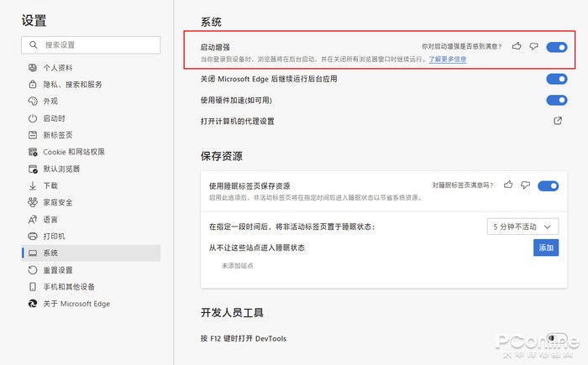The width and height of the screenshot is (588, 365).
Task: Toggle 关闭 Microsoft Edge 后继续运行后台应用
Action: 556,79
